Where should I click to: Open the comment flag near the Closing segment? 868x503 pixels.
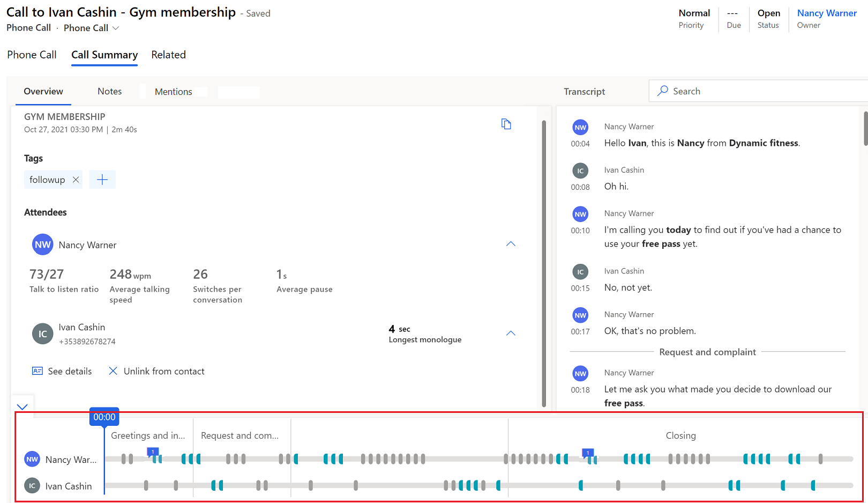[x=587, y=452]
